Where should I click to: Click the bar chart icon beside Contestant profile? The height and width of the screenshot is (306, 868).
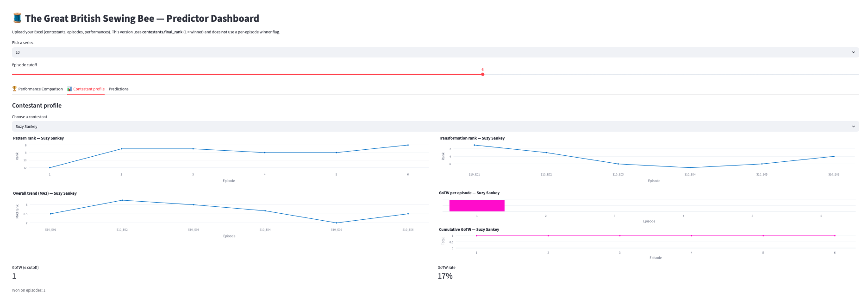click(x=69, y=89)
